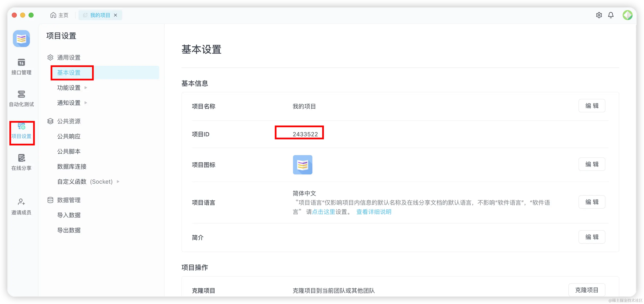Open the notifications bell icon
The width and height of the screenshot is (644, 304).
[611, 15]
